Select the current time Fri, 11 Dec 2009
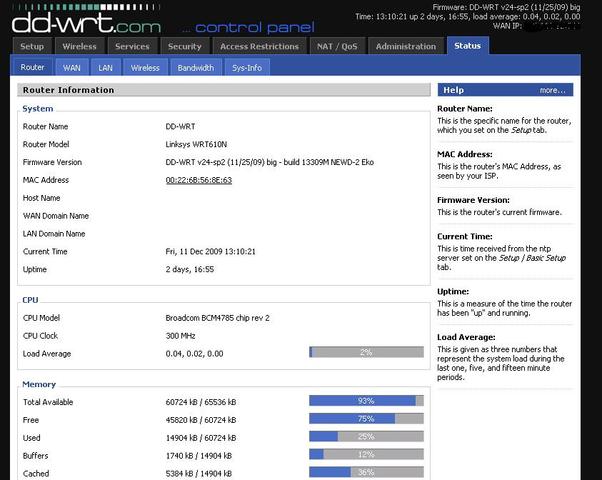Image resolution: width=602 pixels, height=480 pixels. (210, 252)
